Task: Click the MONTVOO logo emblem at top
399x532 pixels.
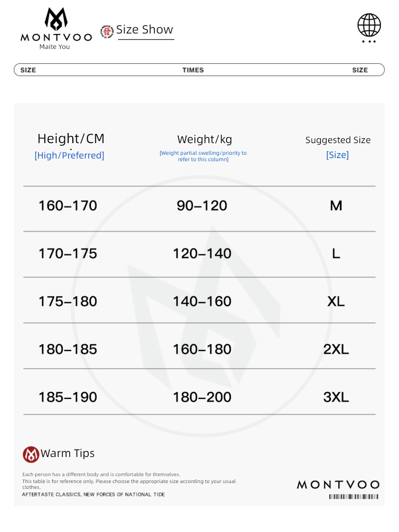Action: pos(56,19)
